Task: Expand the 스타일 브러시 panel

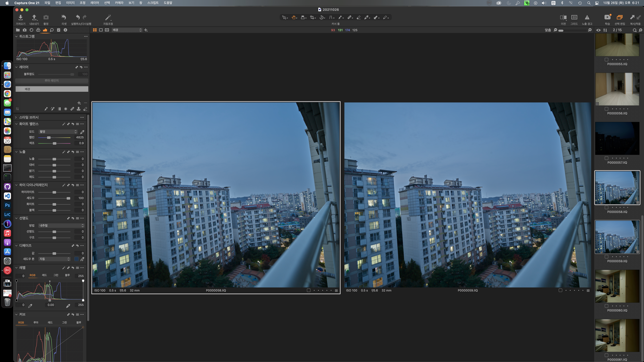Action: click(x=16, y=117)
